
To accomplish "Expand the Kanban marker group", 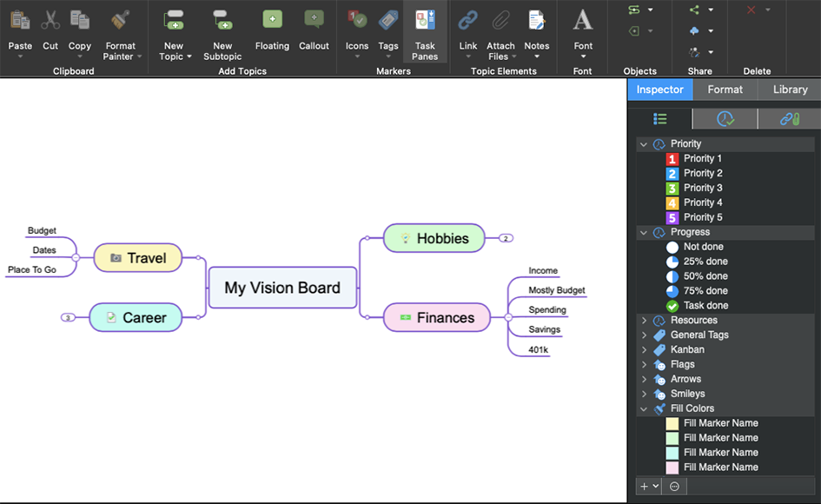I will click(644, 350).
